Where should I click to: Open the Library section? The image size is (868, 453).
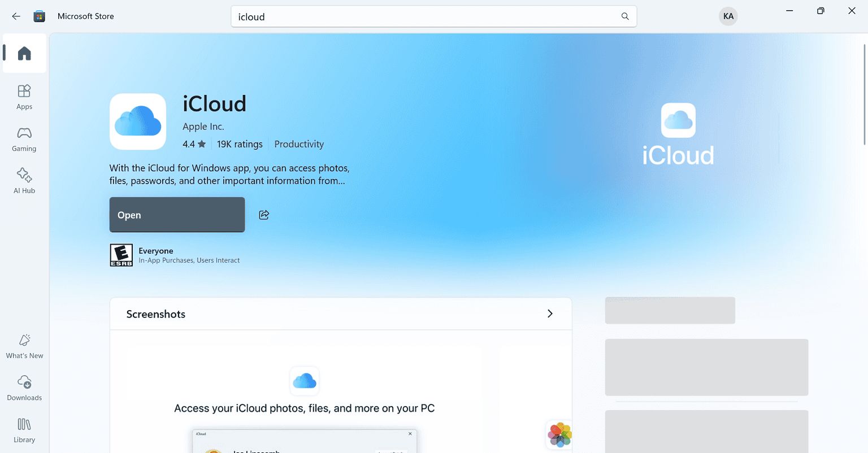(24, 430)
